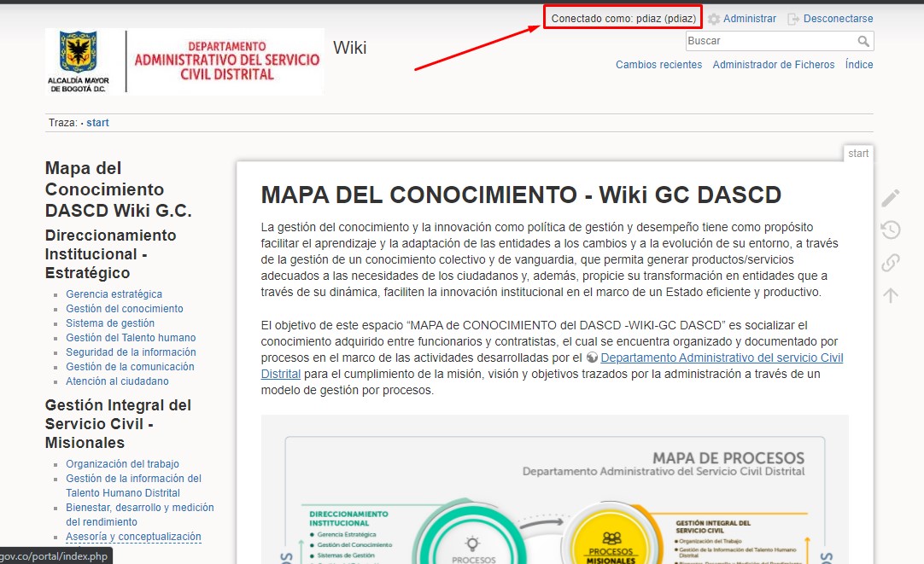
Task: Open the Índice sitemap link
Action: tap(859, 65)
